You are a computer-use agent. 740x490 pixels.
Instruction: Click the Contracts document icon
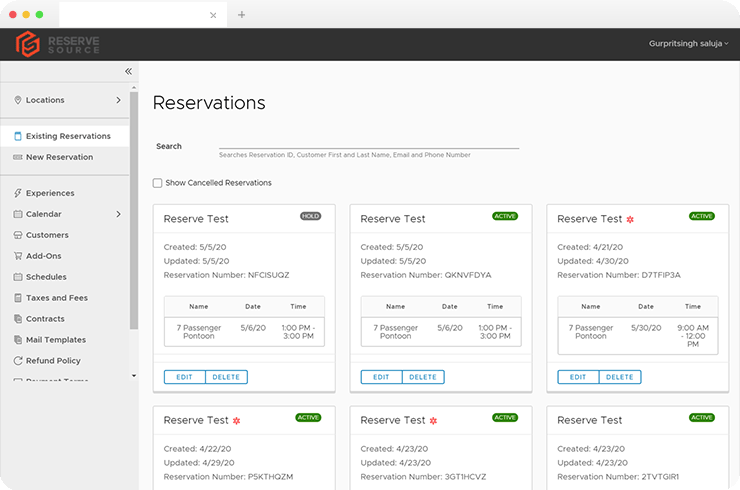(18, 319)
